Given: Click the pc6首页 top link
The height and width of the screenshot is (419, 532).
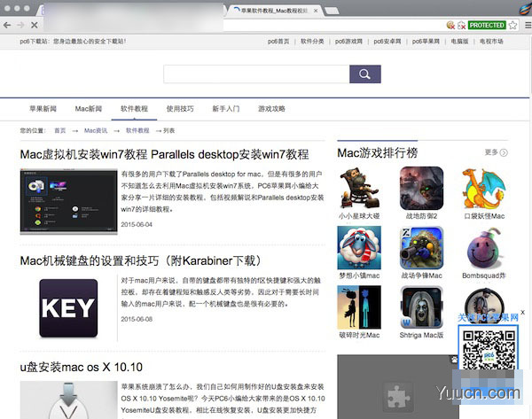Looking at the screenshot, I should coord(278,42).
